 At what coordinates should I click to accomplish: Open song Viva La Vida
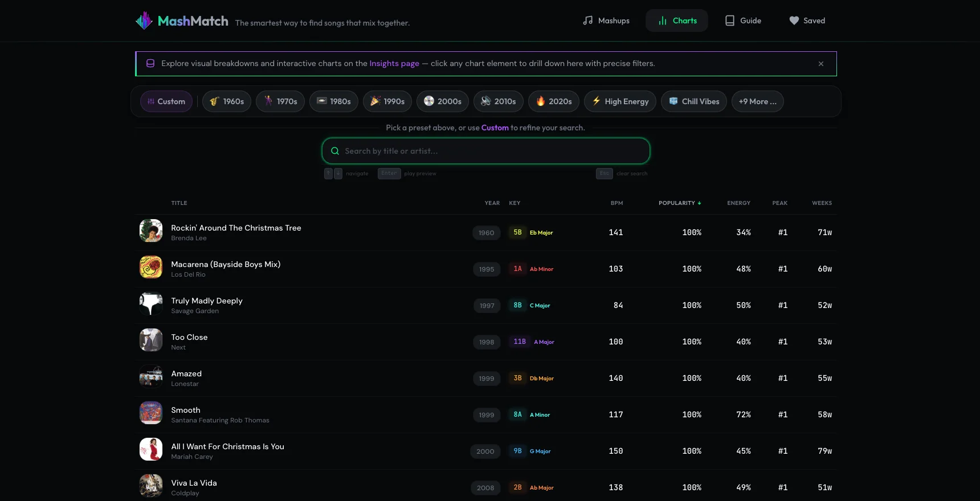[194, 483]
